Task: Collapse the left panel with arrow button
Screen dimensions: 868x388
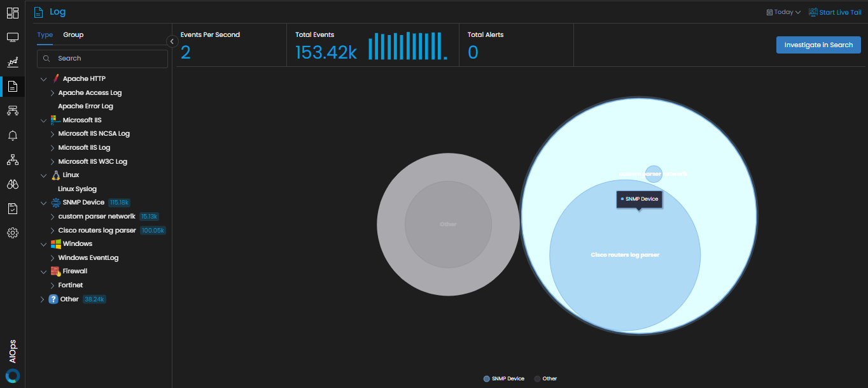Action: click(171, 41)
